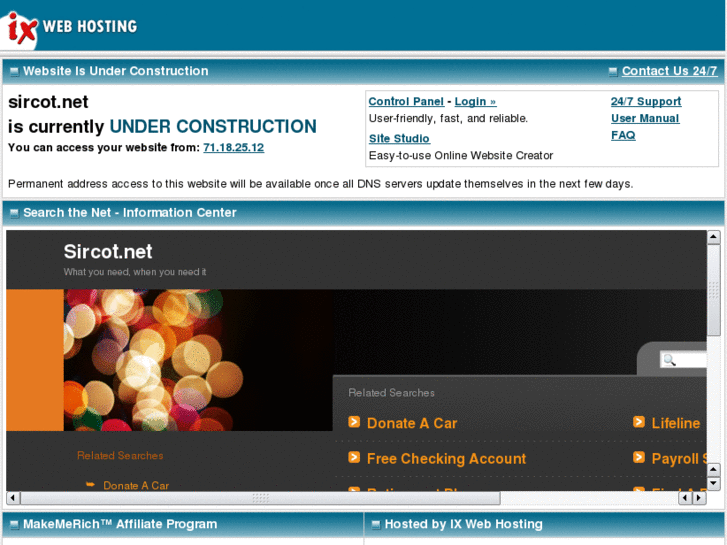
Task: Click the search box with the magnifier icon
Action: (x=683, y=360)
